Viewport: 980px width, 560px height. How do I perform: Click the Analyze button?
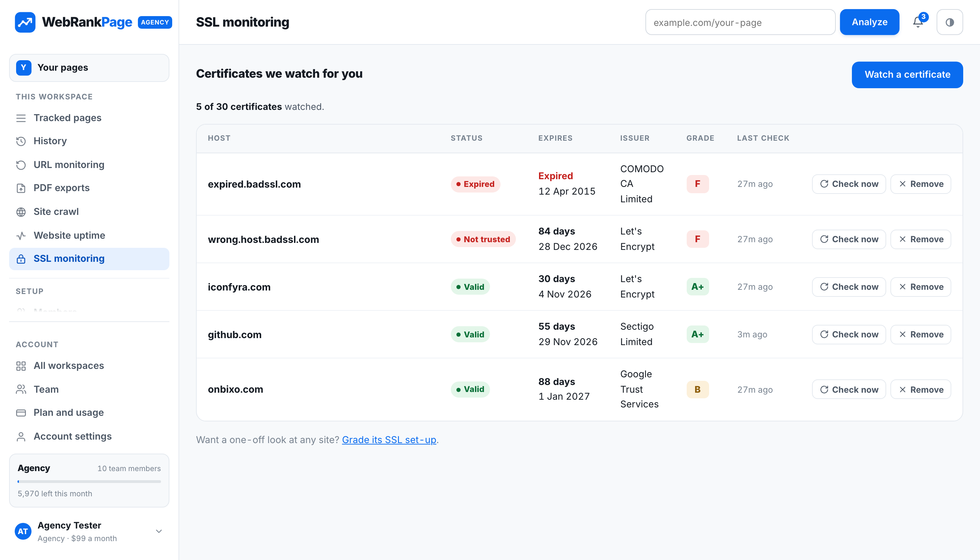click(x=869, y=22)
